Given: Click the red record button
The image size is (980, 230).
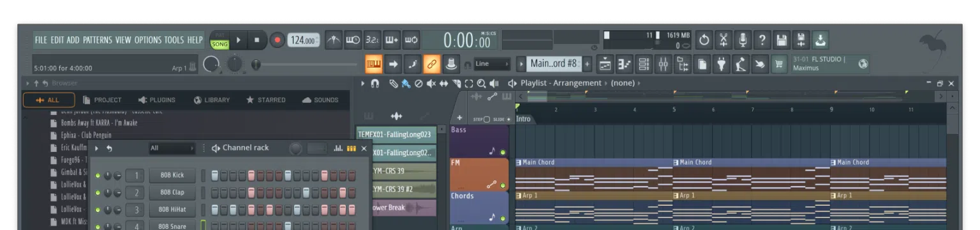Looking at the screenshot, I should 277,40.
